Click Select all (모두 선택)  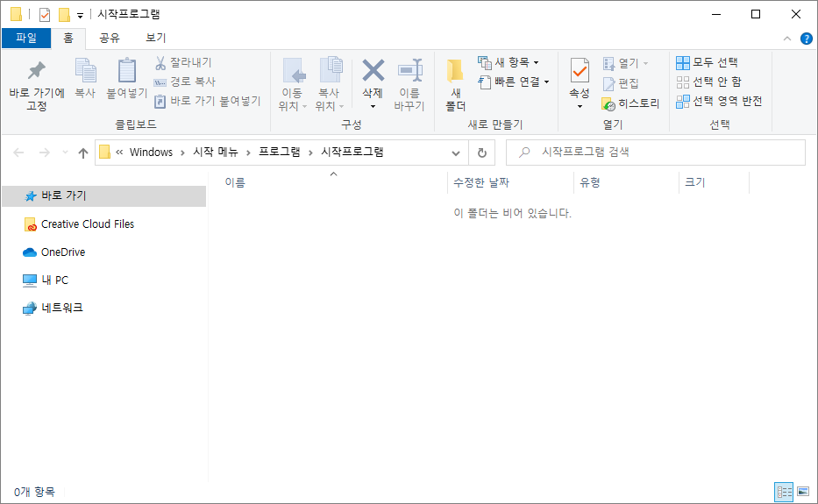coord(707,62)
